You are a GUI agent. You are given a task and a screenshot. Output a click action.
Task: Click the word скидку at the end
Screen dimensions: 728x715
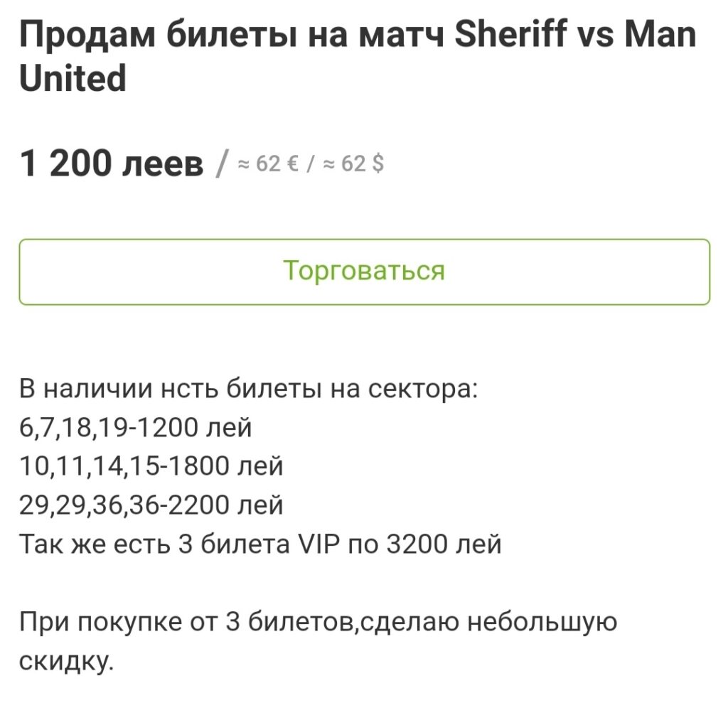click(66, 660)
